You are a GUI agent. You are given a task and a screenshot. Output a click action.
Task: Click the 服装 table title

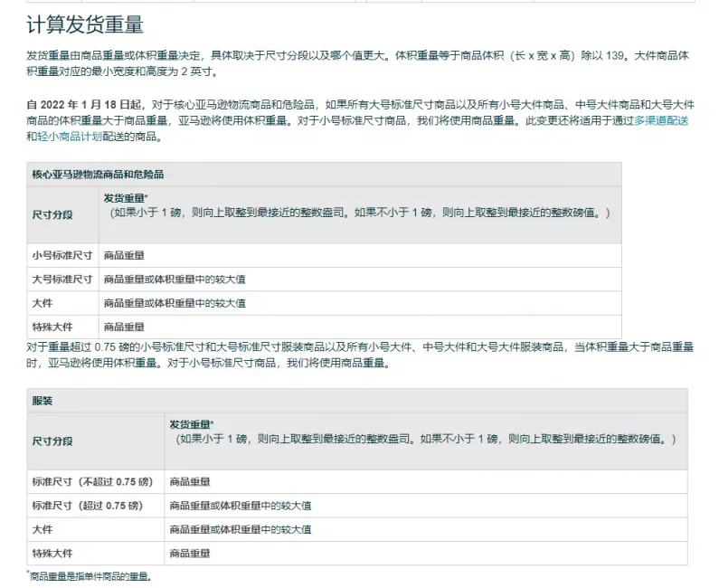43,401
